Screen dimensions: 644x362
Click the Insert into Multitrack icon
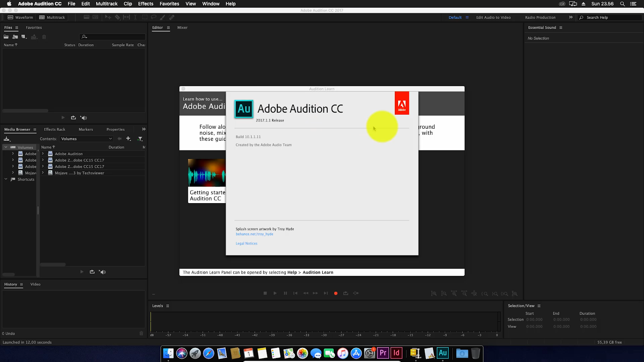click(x=34, y=37)
